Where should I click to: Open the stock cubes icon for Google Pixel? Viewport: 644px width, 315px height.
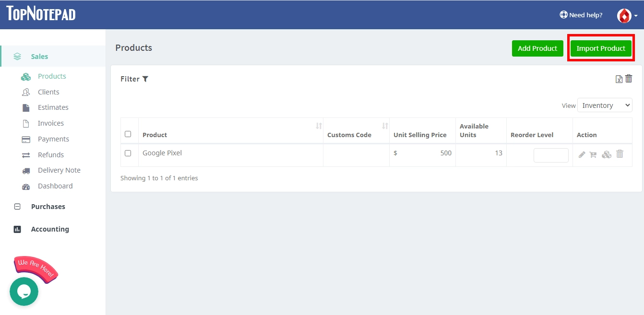click(607, 154)
